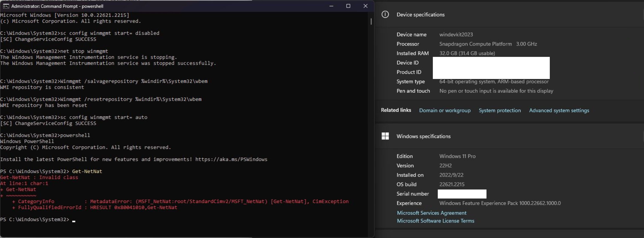
Task: Click the HRESULT 0x80041010 error text
Action: [133, 207]
